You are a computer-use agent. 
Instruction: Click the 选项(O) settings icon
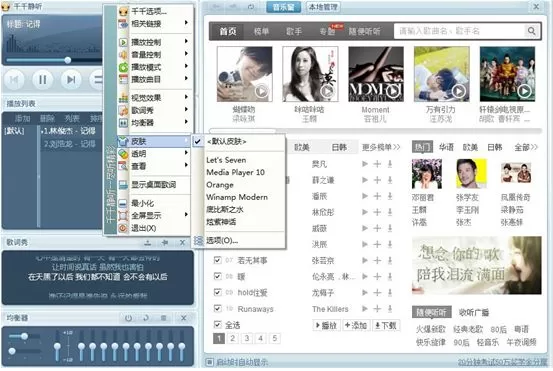(x=199, y=241)
